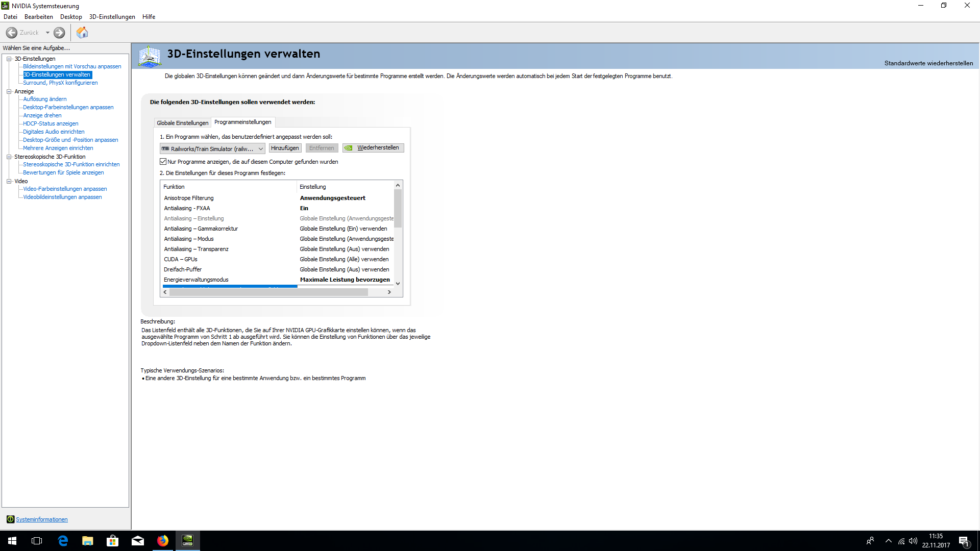Click the Systeminformationen icon at bottom left

point(10,519)
